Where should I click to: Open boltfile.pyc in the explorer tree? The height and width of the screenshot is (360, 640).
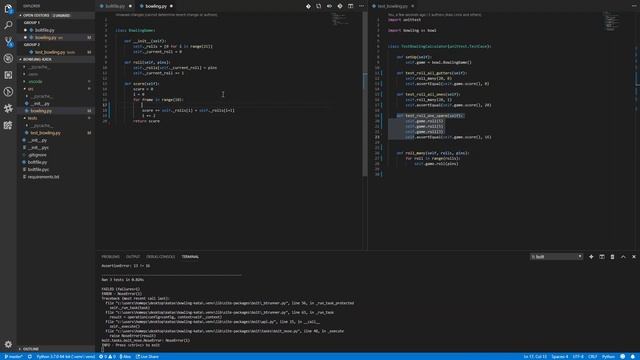point(56,169)
